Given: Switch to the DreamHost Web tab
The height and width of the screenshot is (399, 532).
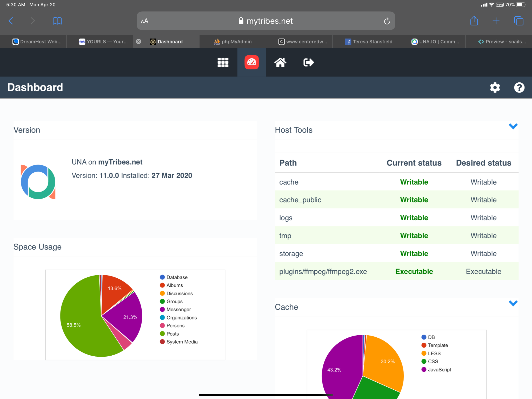Looking at the screenshot, I should 37,42.
